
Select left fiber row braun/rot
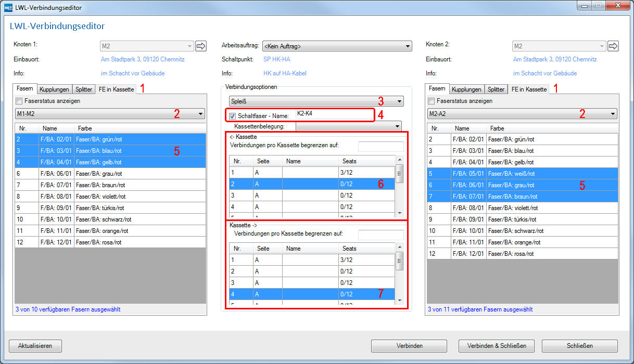coord(110,185)
